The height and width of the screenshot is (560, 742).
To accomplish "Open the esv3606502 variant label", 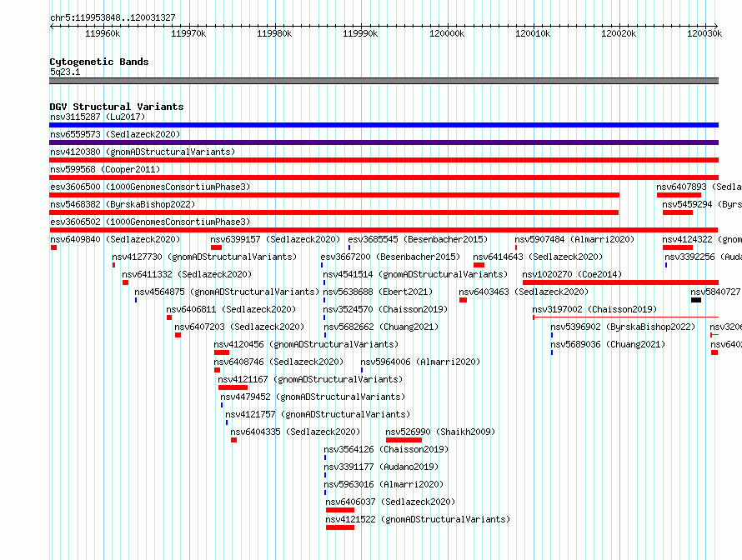I will point(150,222).
